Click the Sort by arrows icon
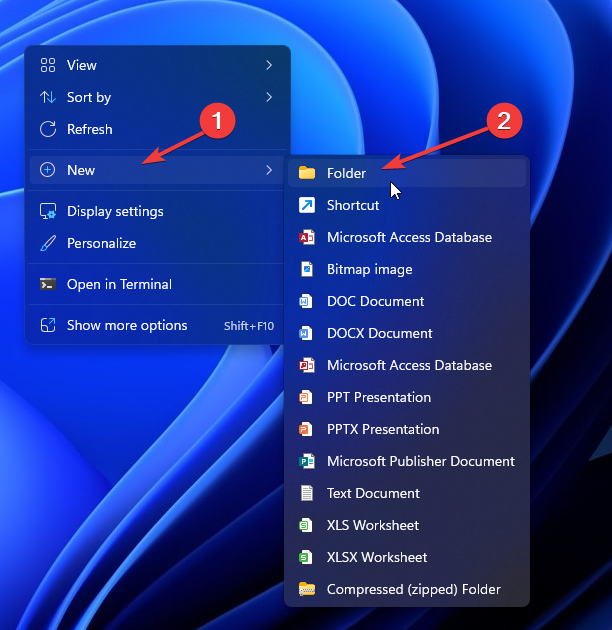 click(48, 97)
